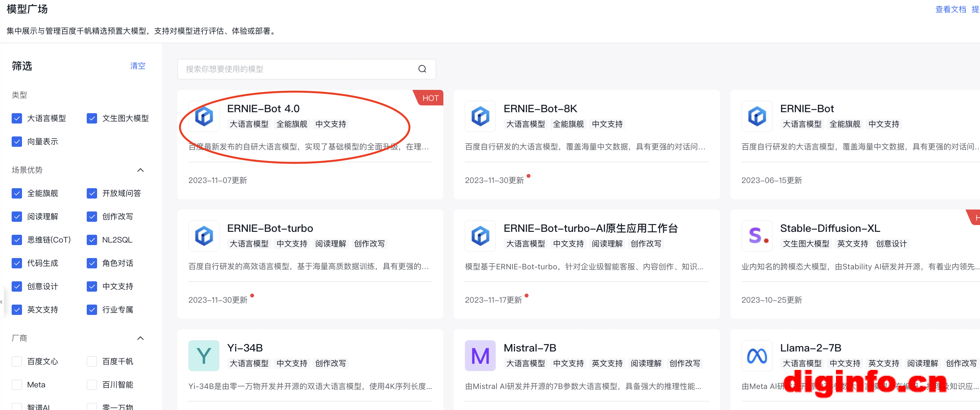
Task: Open the Mistral-7B logo icon
Action: [480, 356]
